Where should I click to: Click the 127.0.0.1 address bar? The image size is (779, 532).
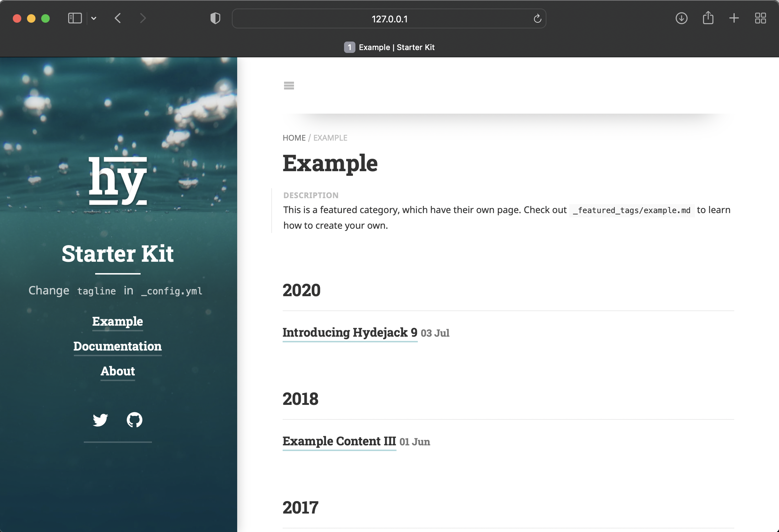coord(389,19)
